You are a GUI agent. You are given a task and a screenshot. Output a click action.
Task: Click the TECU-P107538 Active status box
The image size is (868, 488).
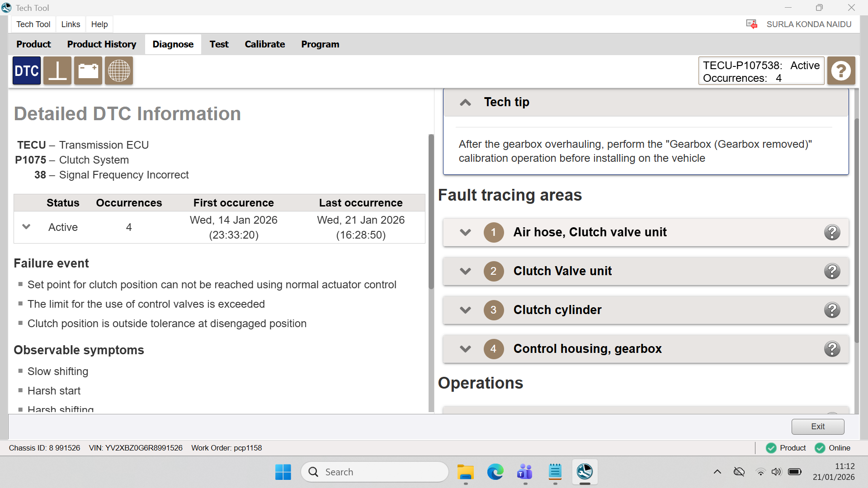(761, 71)
